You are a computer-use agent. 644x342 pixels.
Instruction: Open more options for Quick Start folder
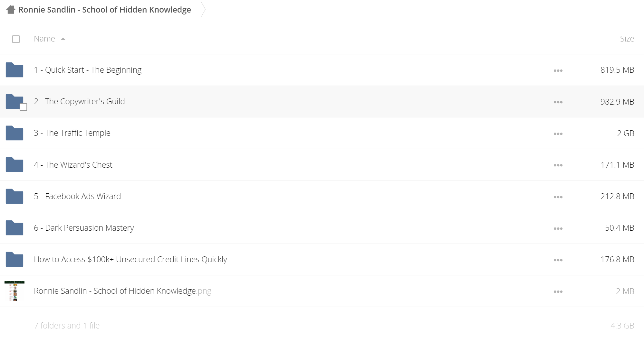click(558, 70)
